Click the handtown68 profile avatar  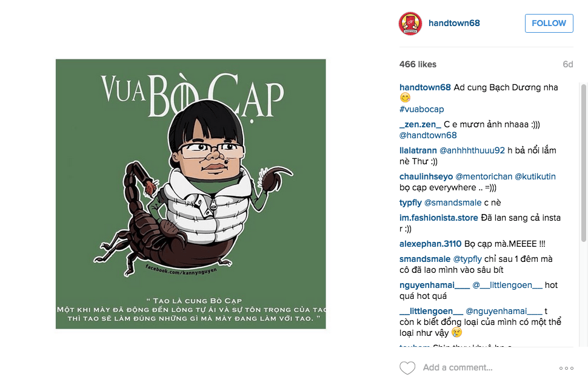(x=410, y=23)
